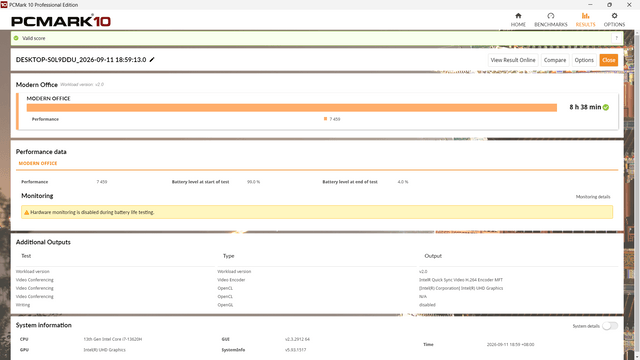Click the 8 h 38 min result

pos(585,107)
